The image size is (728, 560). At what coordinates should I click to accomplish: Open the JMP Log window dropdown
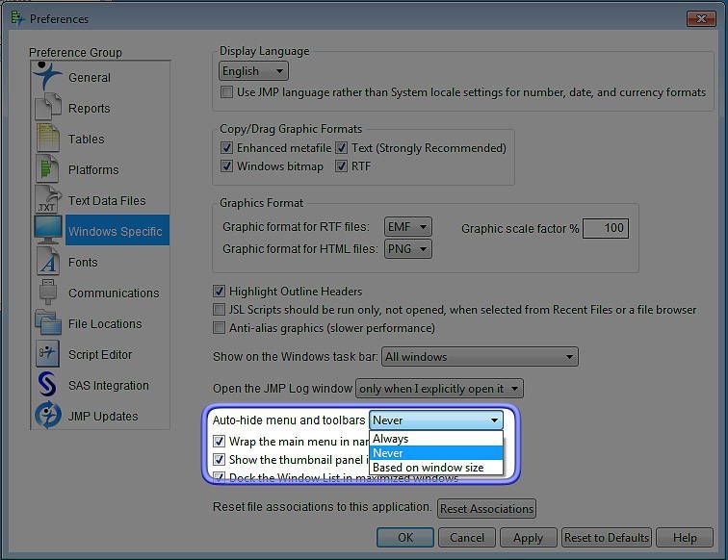[439, 389]
